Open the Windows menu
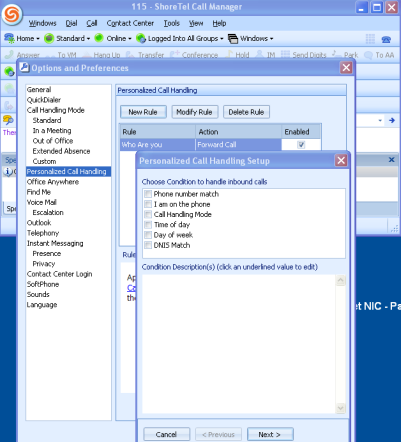 click(42, 23)
